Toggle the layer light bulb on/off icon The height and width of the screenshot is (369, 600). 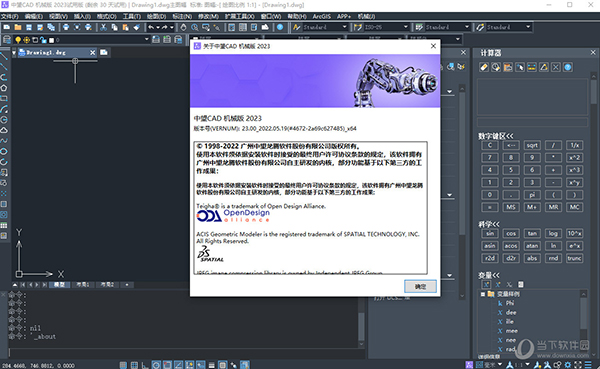[18, 40]
